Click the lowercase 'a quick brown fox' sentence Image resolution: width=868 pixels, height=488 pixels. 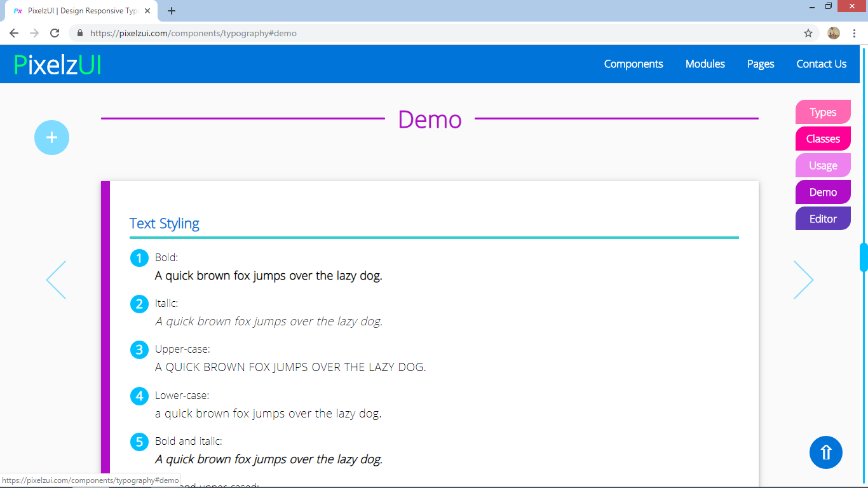pos(268,414)
